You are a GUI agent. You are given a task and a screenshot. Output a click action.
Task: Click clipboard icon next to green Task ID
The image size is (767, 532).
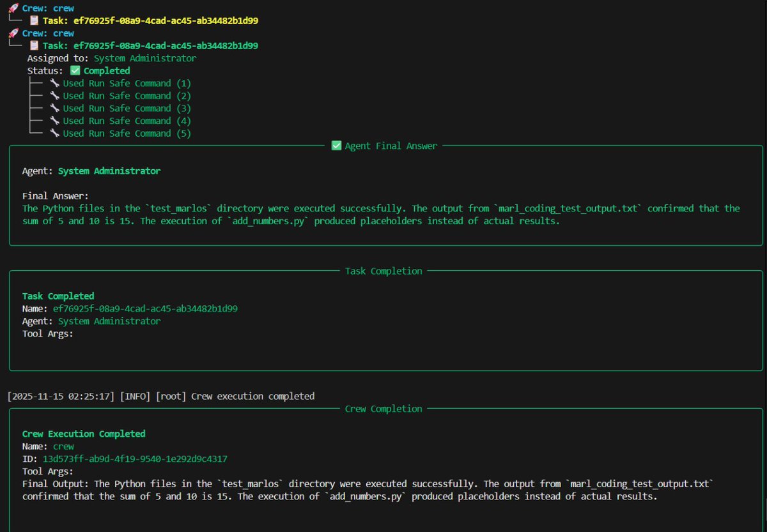click(35, 45)
